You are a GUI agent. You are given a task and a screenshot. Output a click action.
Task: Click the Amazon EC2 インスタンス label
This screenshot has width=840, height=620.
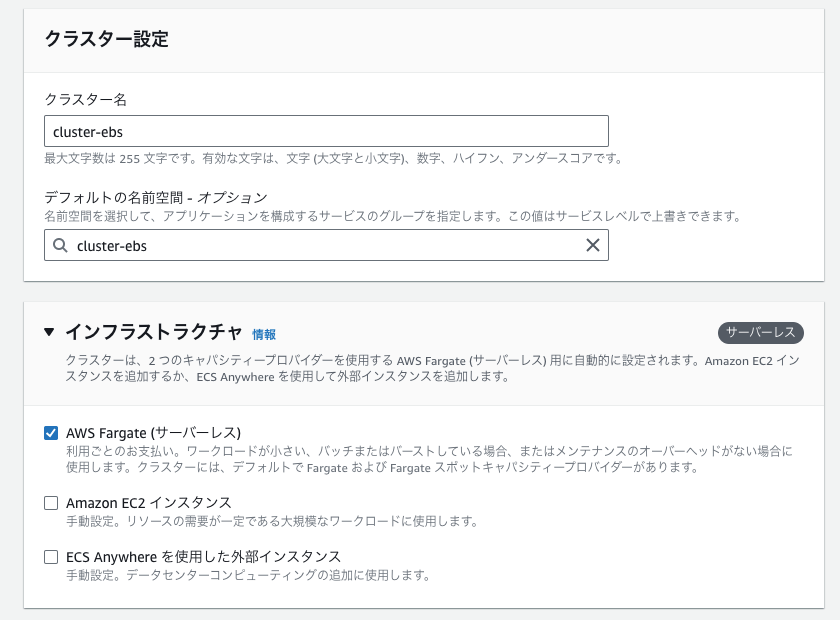click(x=148, y=503)
